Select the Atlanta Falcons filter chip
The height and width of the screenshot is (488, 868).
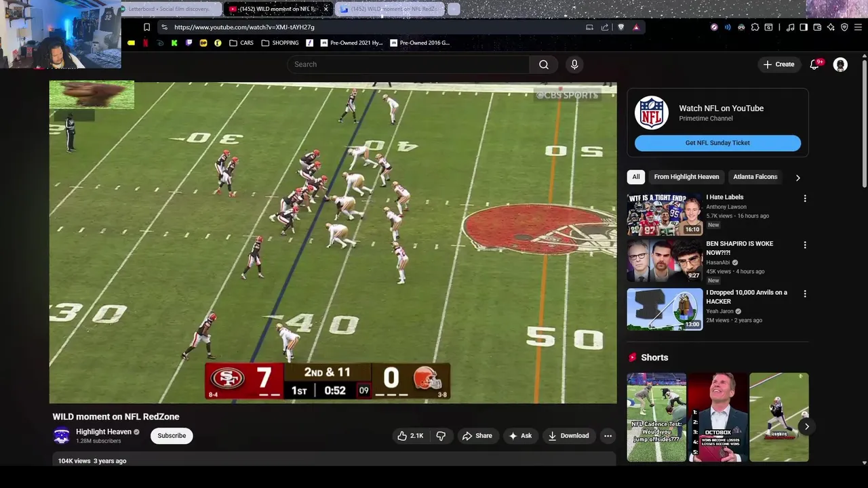click(755, 177)
